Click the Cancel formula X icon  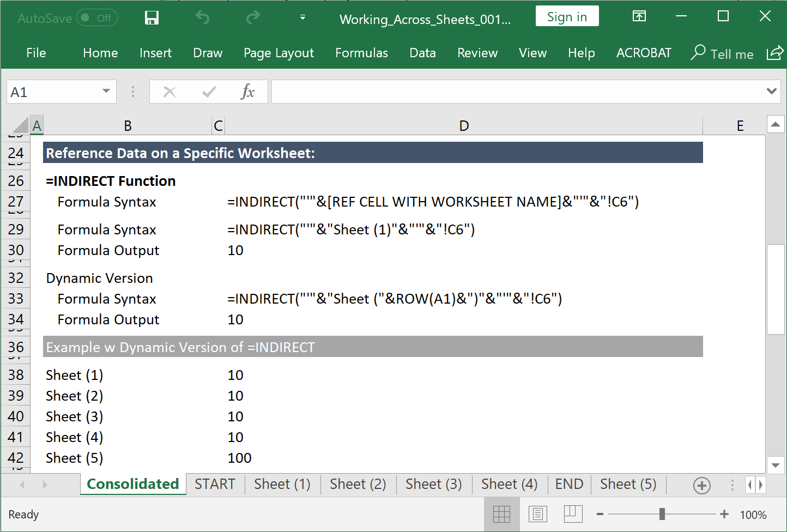169,92
